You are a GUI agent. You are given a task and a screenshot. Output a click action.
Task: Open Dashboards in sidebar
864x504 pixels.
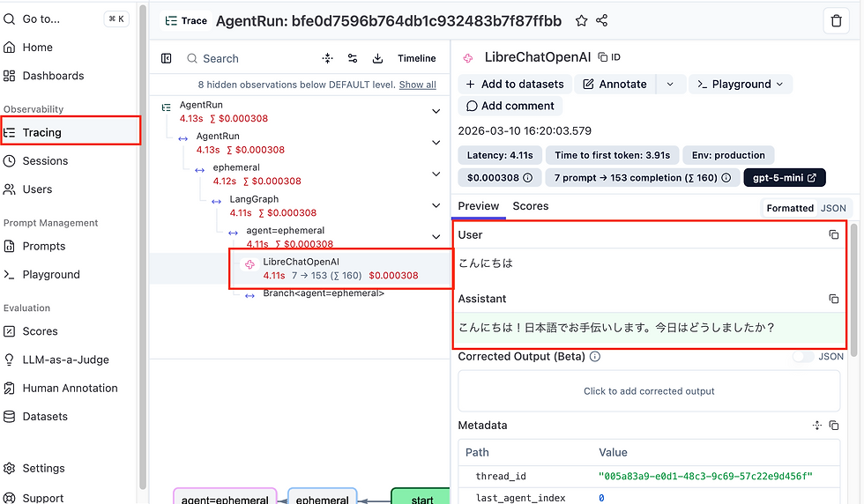[54, 76]
